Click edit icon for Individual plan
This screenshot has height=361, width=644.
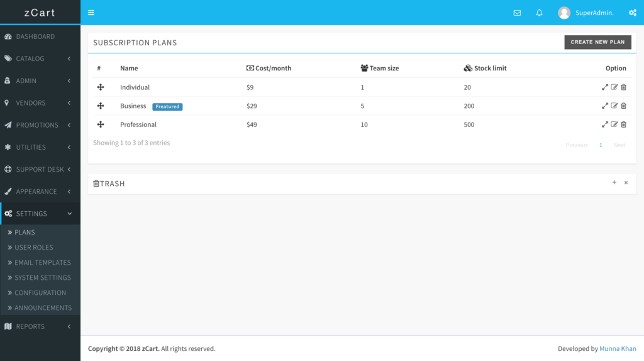[614, 87]
